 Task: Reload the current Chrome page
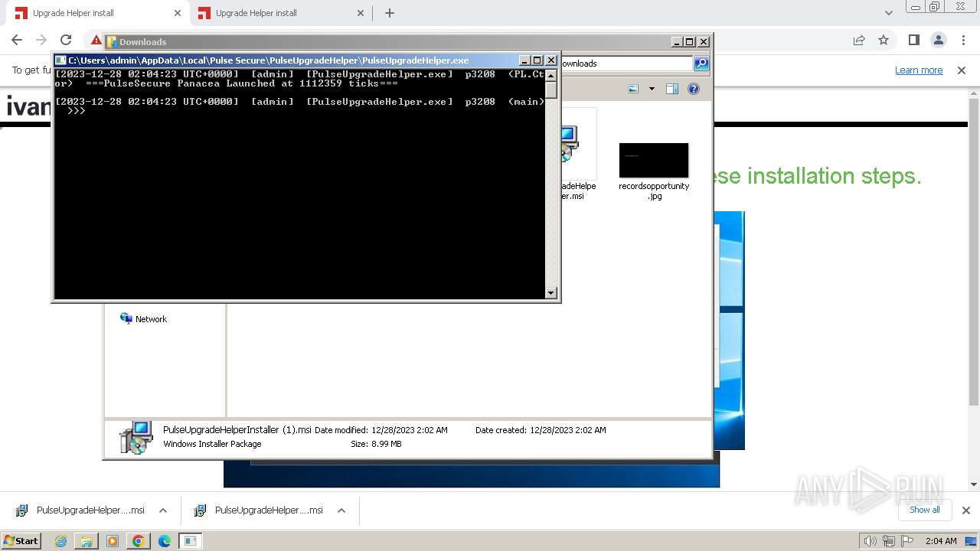66,40
